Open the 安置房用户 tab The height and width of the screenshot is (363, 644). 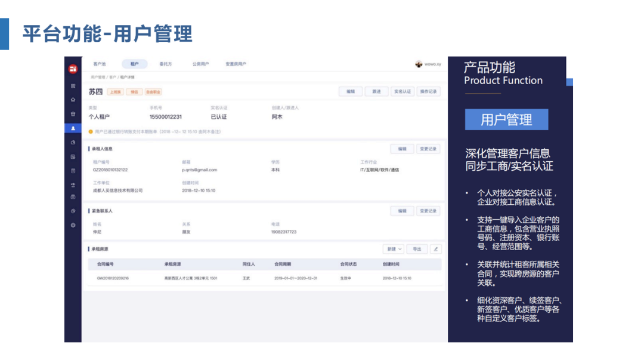click(236, 64)
